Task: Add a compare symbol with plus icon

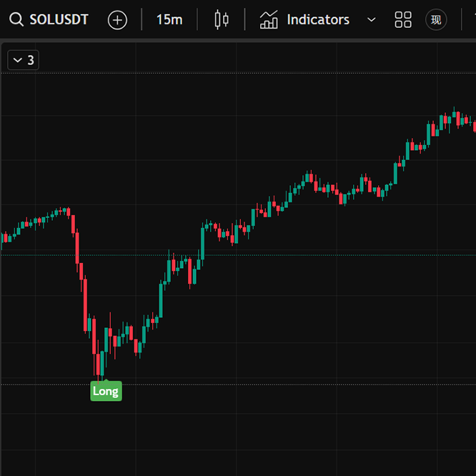Action: click(117, 20)
